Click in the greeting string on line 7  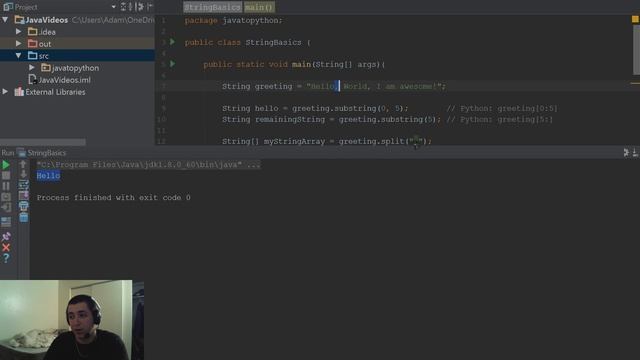point(374,86)
